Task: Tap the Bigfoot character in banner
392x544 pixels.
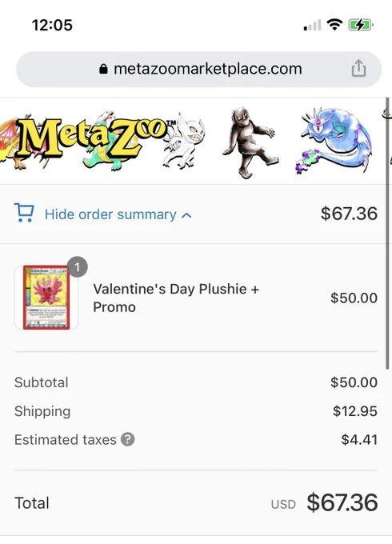Action: tap(250, 142)
